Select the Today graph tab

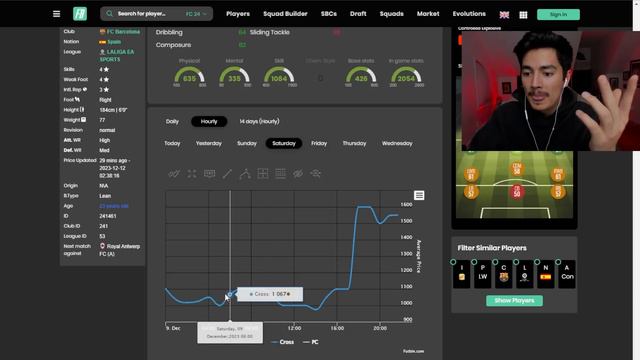pos(172,143)
